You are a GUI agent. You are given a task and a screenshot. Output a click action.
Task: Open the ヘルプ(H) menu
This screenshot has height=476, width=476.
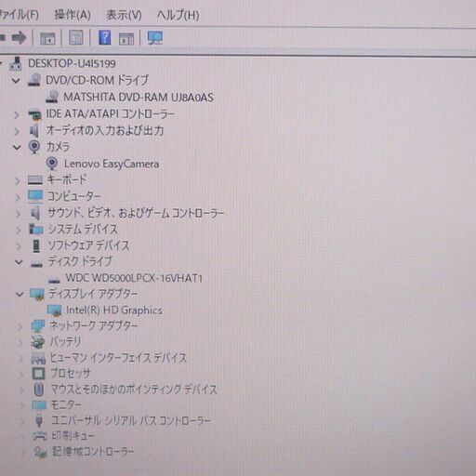coord(178,15)
